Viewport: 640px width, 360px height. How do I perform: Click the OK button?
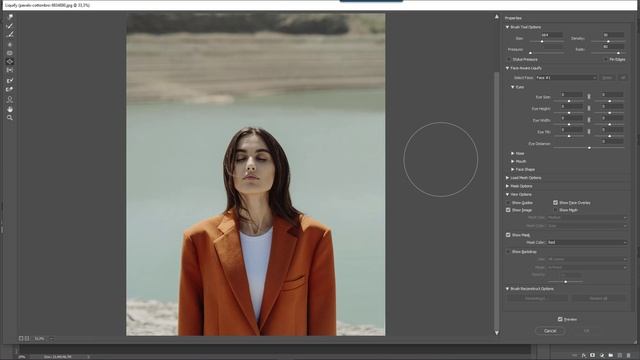click(x=587, y=331)
